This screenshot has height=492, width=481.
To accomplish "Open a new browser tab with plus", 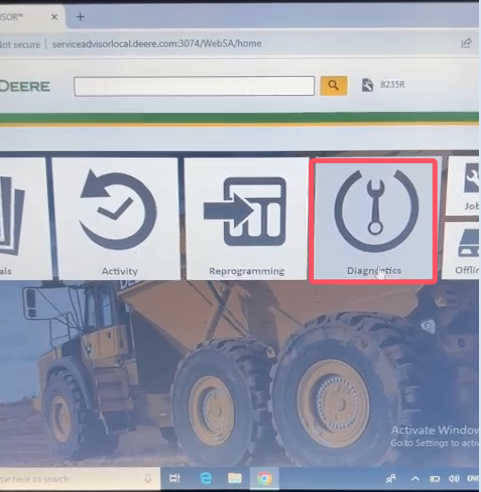I will click(x=80, y=16).
